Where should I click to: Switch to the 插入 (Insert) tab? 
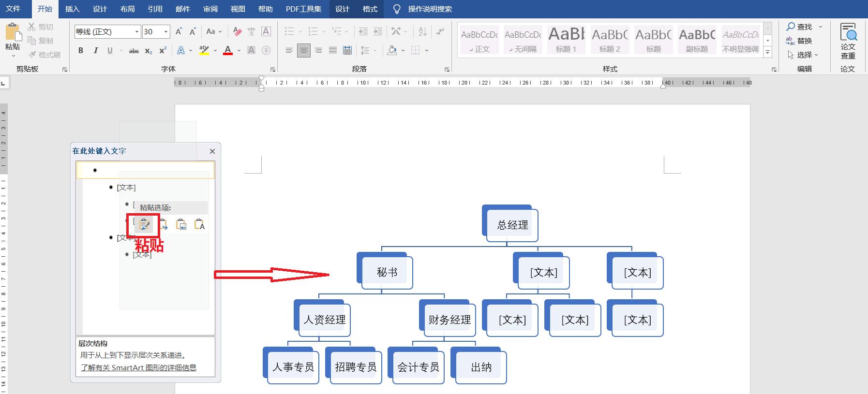point(72,9)
